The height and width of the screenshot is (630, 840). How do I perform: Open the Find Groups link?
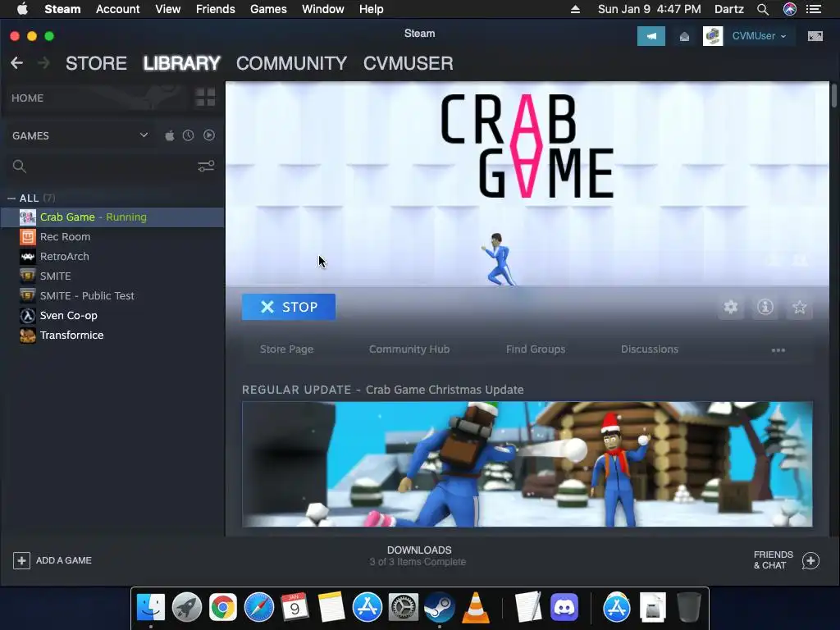pyautogui.click(x=536, y=349)
